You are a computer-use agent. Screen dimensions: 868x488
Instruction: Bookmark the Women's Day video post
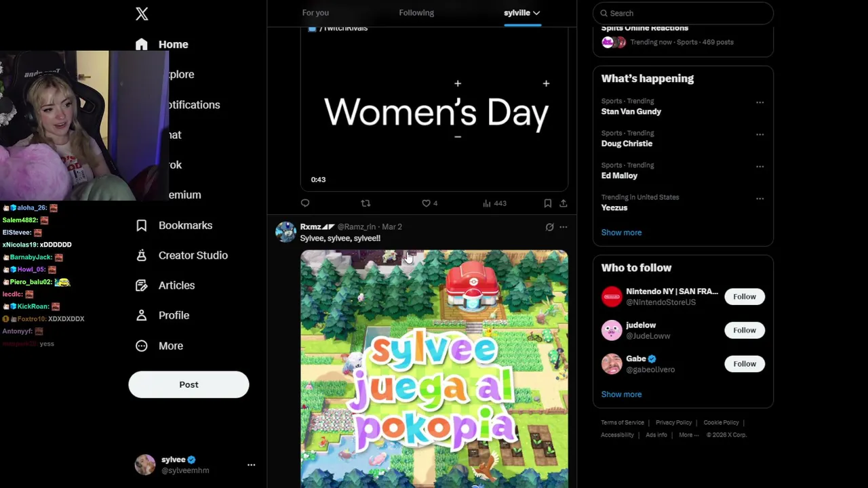click(x=547, y=203)
